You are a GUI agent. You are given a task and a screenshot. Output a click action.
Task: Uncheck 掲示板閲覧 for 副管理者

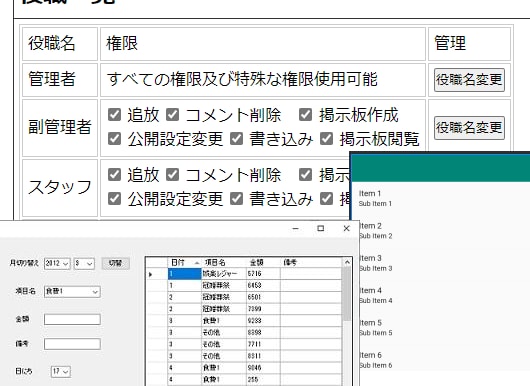[x=326, y=139]
